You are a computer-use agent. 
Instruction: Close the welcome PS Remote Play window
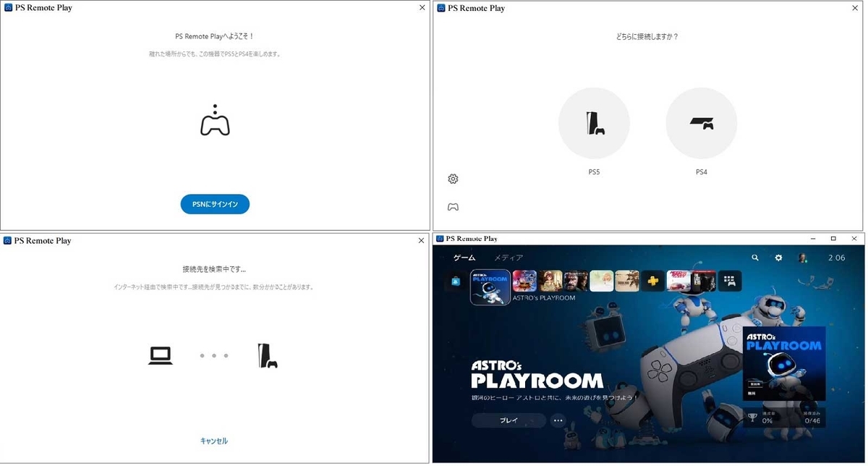pyautogui.click(x=422, y=7)
